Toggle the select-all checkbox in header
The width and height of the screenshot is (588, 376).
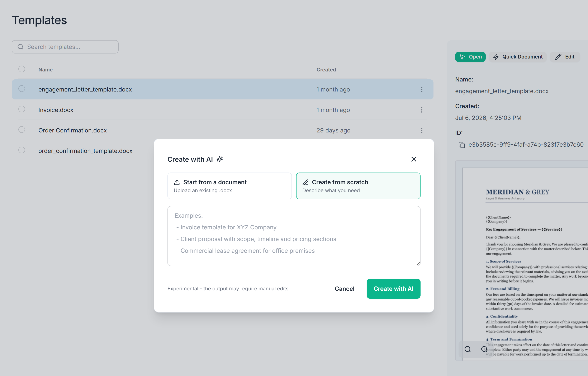22,69
